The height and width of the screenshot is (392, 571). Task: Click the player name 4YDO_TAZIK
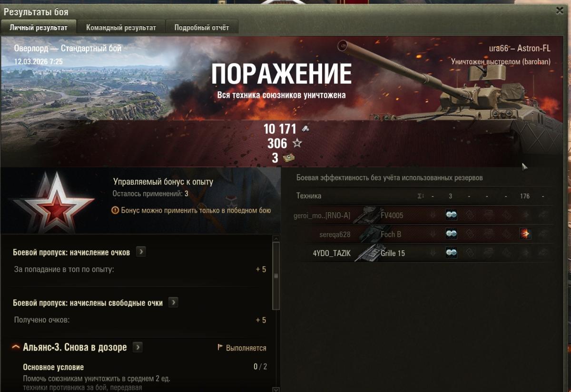click(x=332, y=253)
